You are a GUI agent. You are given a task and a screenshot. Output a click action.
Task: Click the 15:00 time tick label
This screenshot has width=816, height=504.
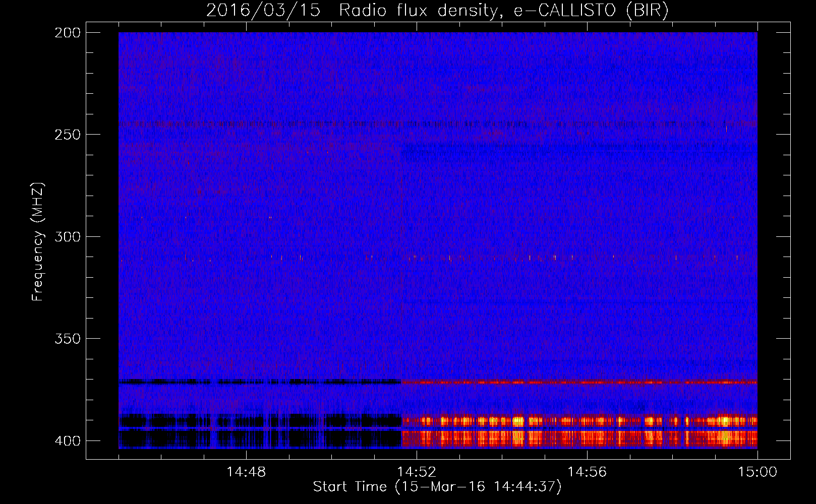click(x=757, y=472)
